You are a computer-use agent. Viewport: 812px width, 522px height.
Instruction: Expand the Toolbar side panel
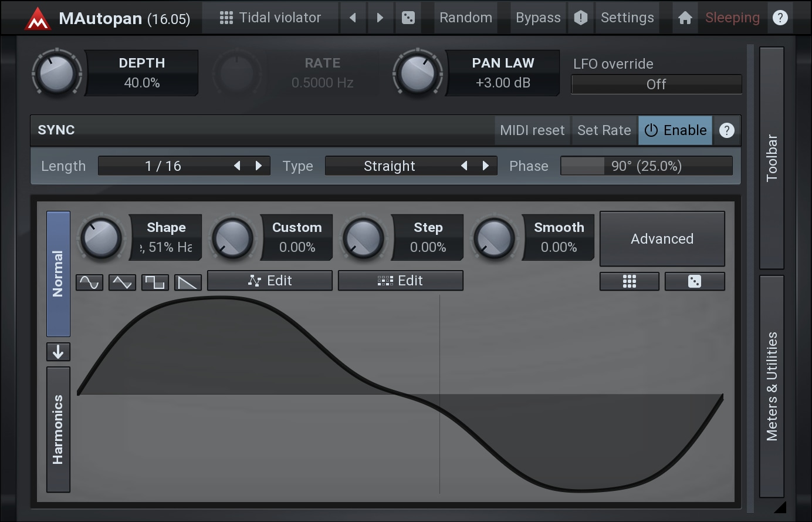click(772, 158)
